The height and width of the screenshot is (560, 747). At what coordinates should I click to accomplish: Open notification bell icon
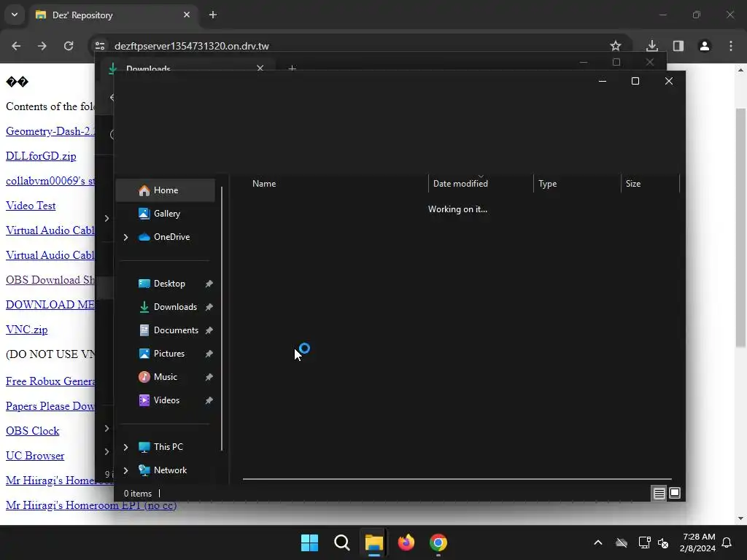[x=727, y=542]
